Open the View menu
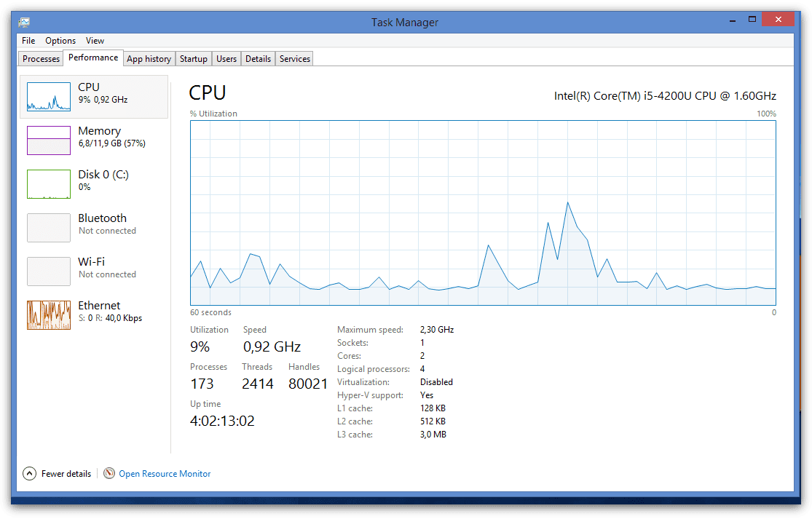812x519 pixels. 95,41
